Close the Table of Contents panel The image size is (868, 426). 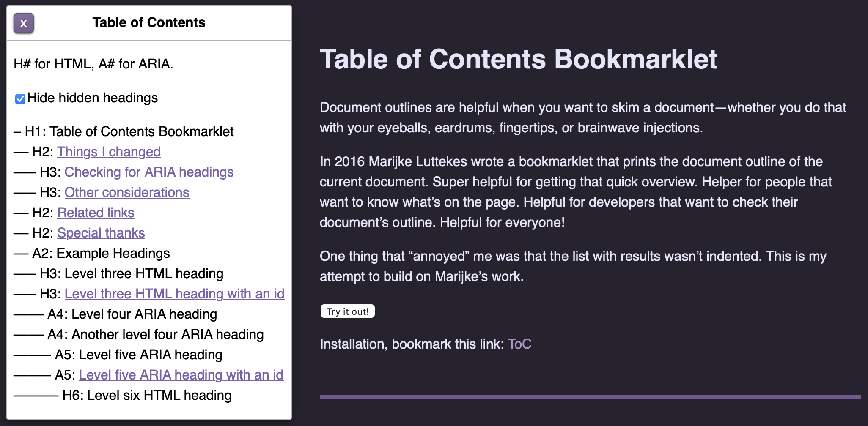tap(24, 23)
